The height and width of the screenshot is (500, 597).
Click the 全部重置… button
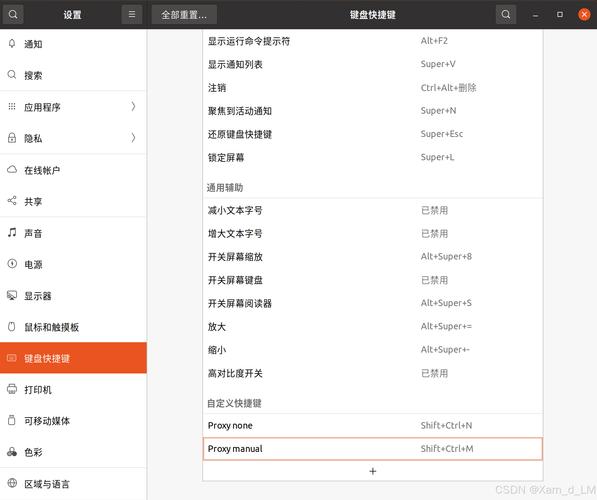pyautogui.click(x=184, y=14)
